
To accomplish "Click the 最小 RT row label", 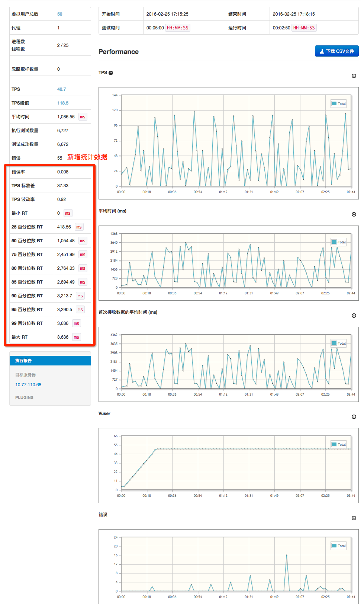I will (19, 213).
